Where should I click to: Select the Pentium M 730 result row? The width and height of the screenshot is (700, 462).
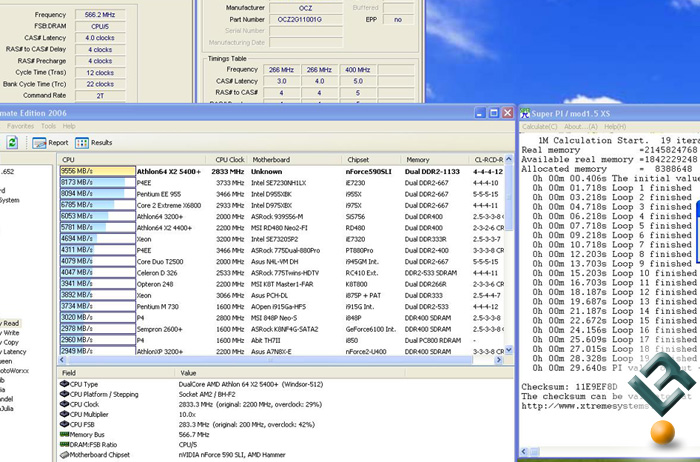pos(281,307)
